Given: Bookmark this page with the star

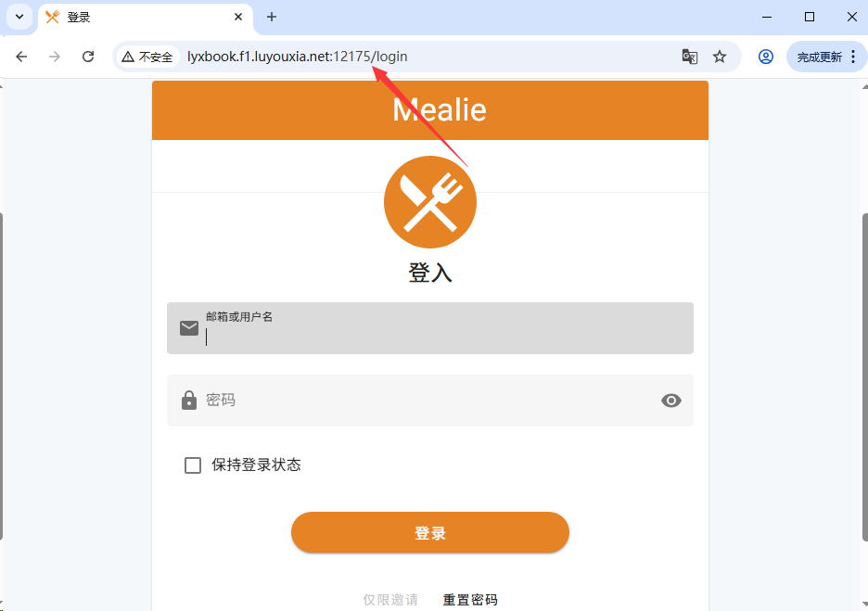Looking at the screenshot, I should click(x=719, y=57).
